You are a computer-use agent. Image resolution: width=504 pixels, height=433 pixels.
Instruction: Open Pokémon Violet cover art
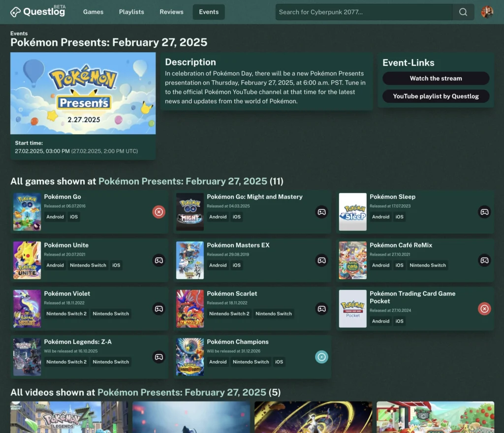point(27,309)
